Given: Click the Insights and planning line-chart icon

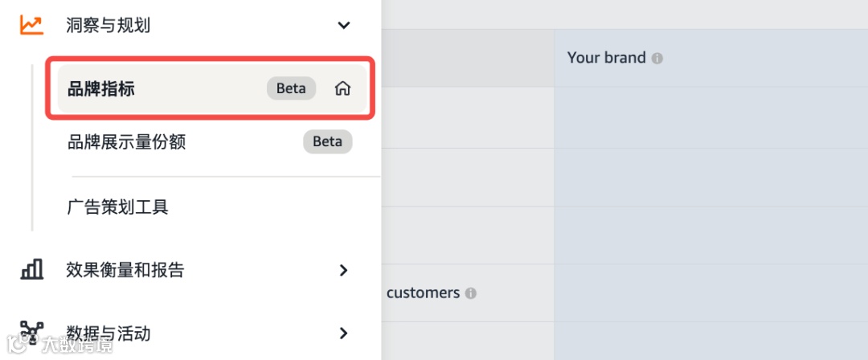Looking at the screenshot, I should point(31,26).
